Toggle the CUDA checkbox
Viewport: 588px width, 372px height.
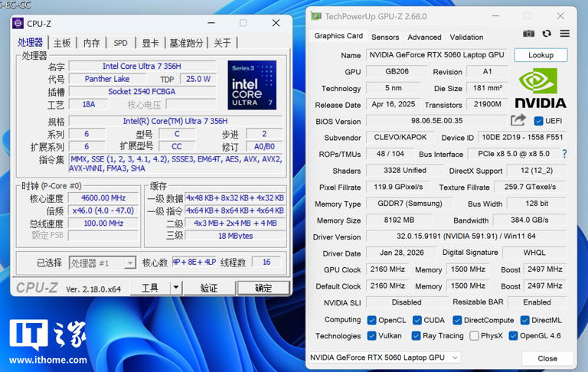[417, 320]
